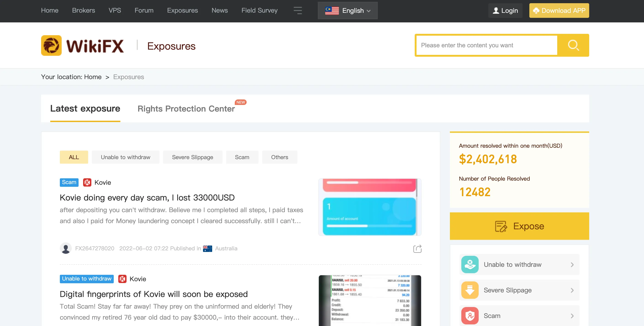Click the cloud download icon
Image resolution: width=644 pixels, height=326 pixels.
tap(536, 11)
